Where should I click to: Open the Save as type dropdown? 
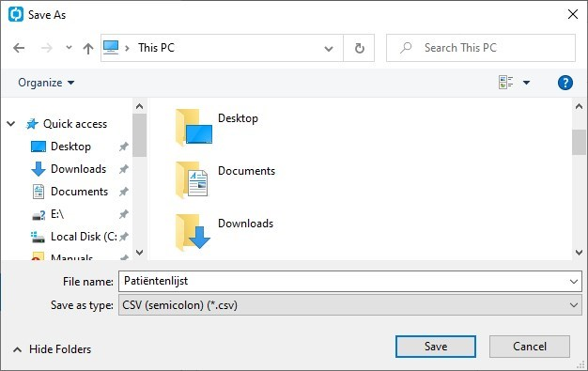coord(349,305)
